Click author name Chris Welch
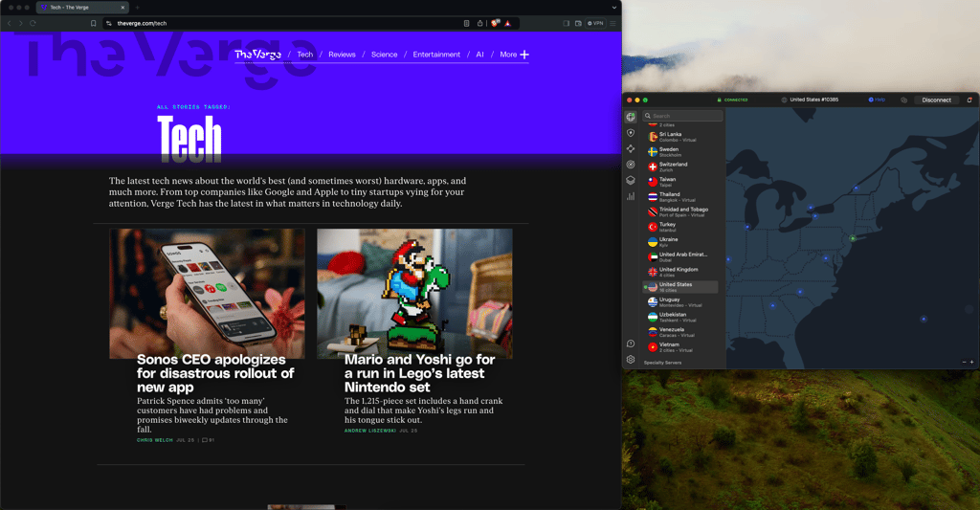This screenshot has height=510, width=980. pos(155,440)
